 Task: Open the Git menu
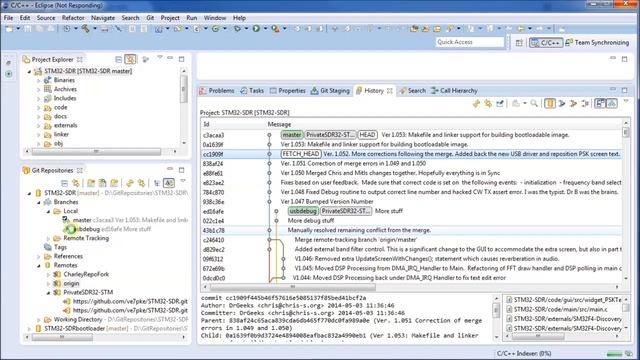[150, 18]
